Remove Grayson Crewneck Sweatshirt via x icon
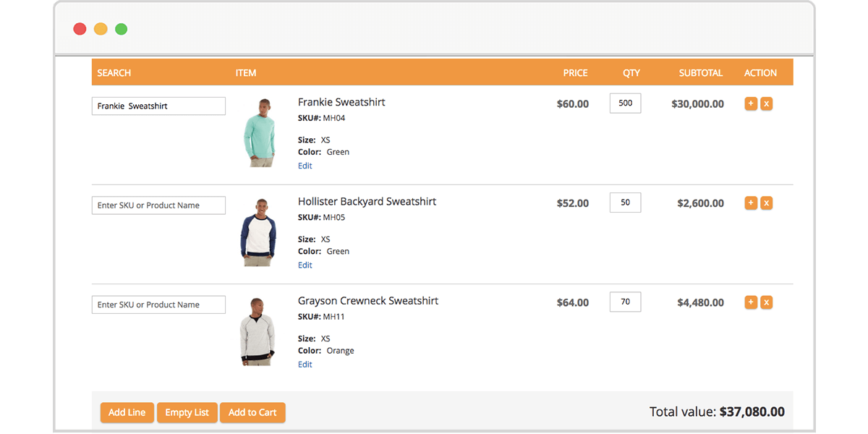Image resolution: width=868 pixels, height=434 pixels. (766, 302)
